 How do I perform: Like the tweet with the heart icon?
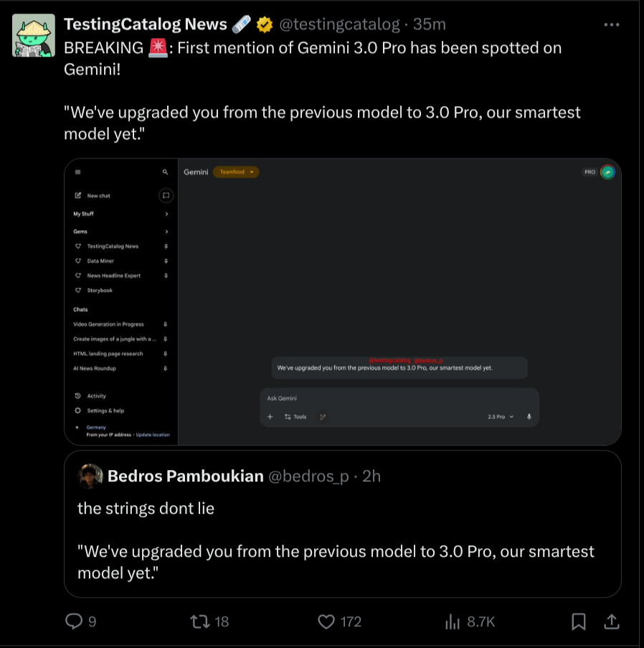327,621
